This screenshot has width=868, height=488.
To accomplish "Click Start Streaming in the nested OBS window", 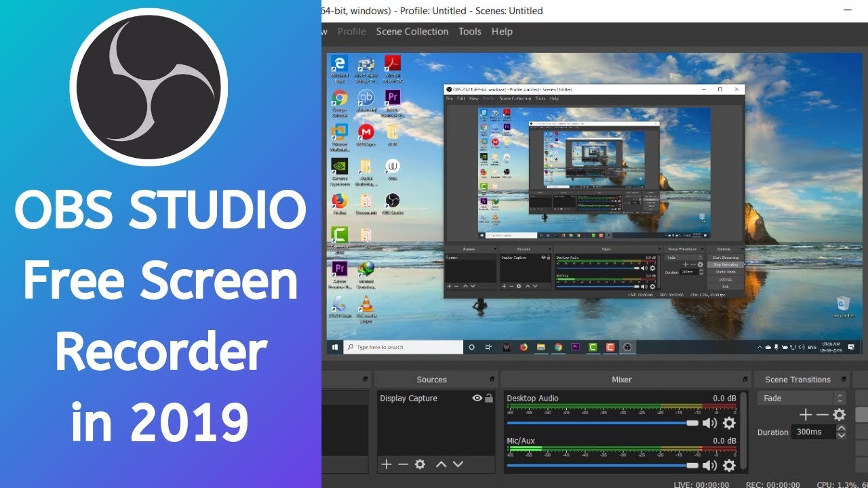I will [726, 258].
